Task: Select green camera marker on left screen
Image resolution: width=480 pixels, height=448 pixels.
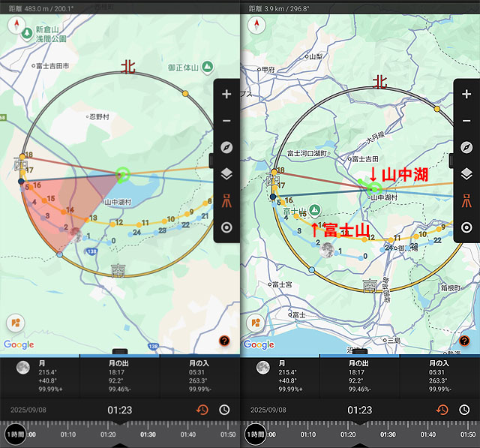Action: click(x=123, y=175)
